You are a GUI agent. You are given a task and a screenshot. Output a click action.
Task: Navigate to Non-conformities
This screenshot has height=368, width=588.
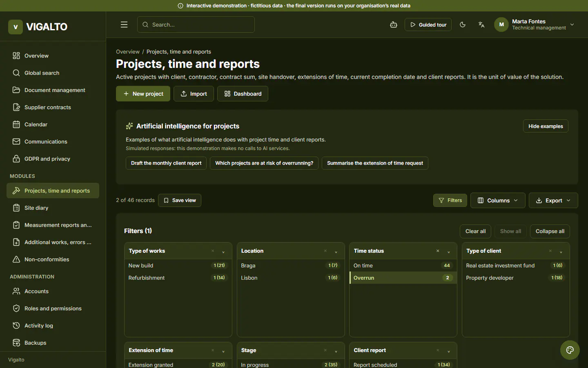coord(53,259)
